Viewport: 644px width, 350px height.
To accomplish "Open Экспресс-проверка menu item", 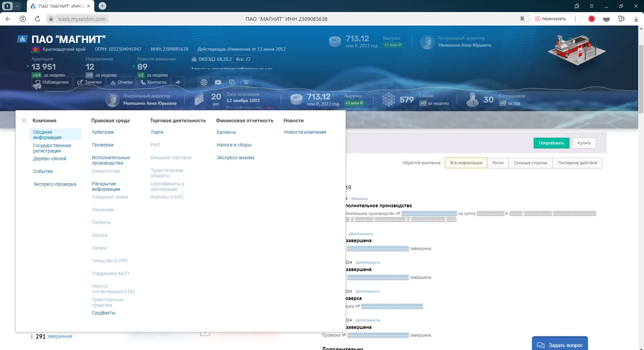I will (x=55, y=184).
